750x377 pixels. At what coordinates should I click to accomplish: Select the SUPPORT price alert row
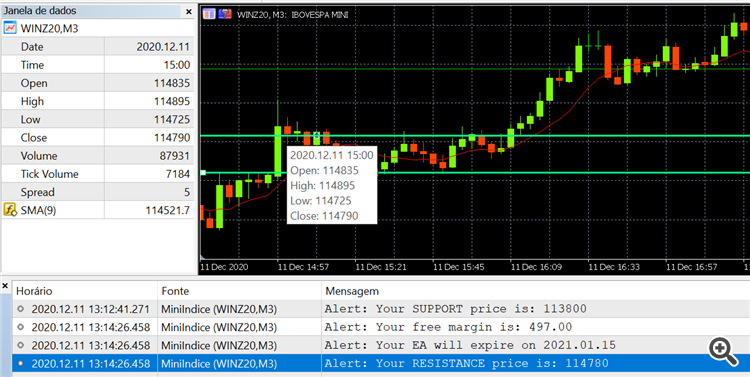[x=381, y=309]
